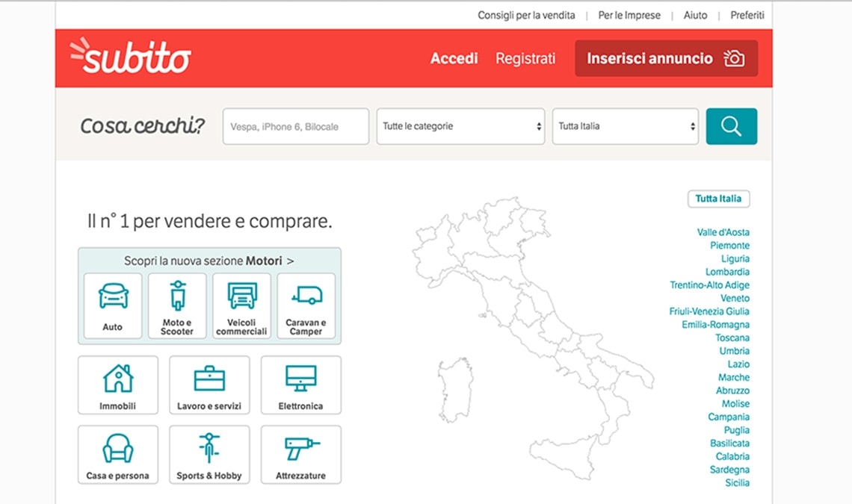Open the Elettronica monitor icon
Screen dimensions: 852x504
tap(301, 379)
